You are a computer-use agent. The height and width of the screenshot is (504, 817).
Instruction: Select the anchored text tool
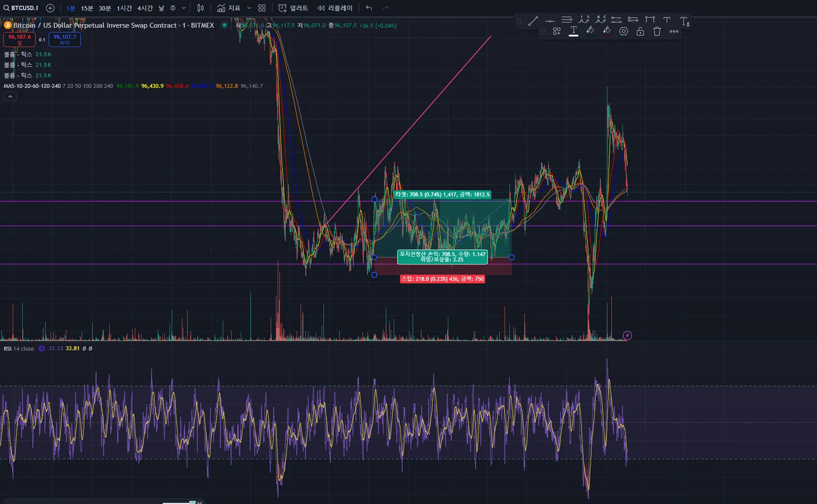coord(684,21)
